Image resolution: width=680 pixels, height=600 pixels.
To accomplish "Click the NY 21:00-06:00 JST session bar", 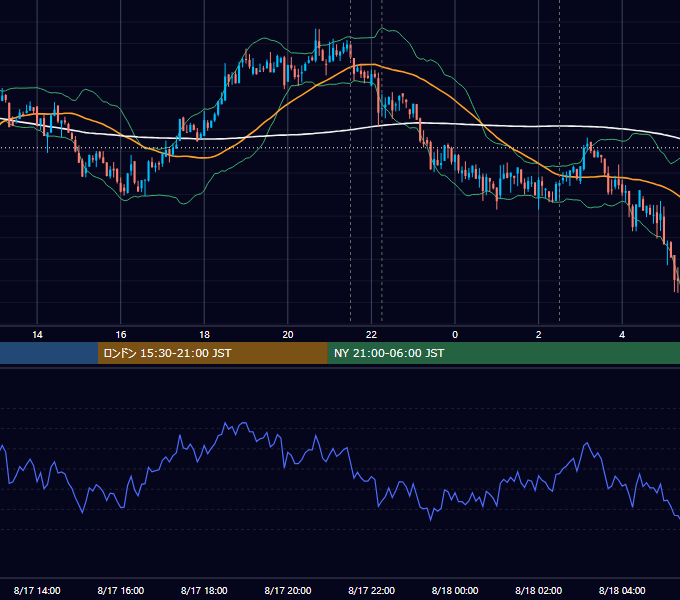I will (503, 353).
